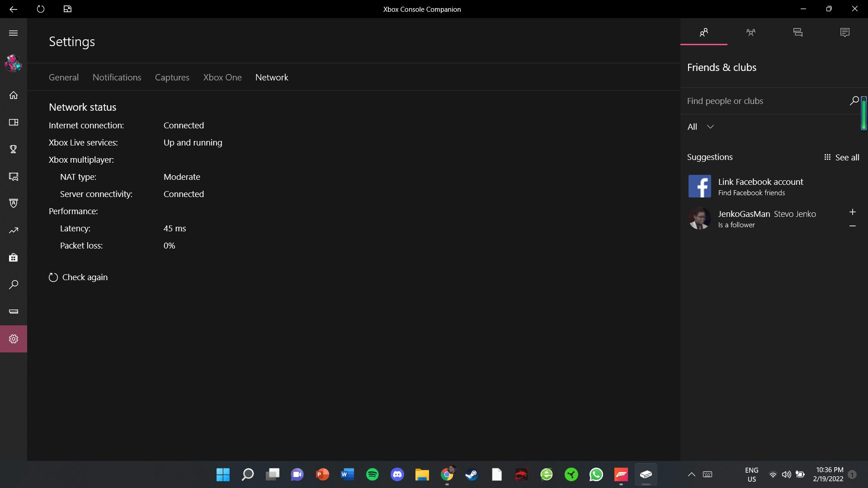Switch to the General settings tab
Image resolution: width=868 pixels, height=488 pixels.
coord(63,77)
